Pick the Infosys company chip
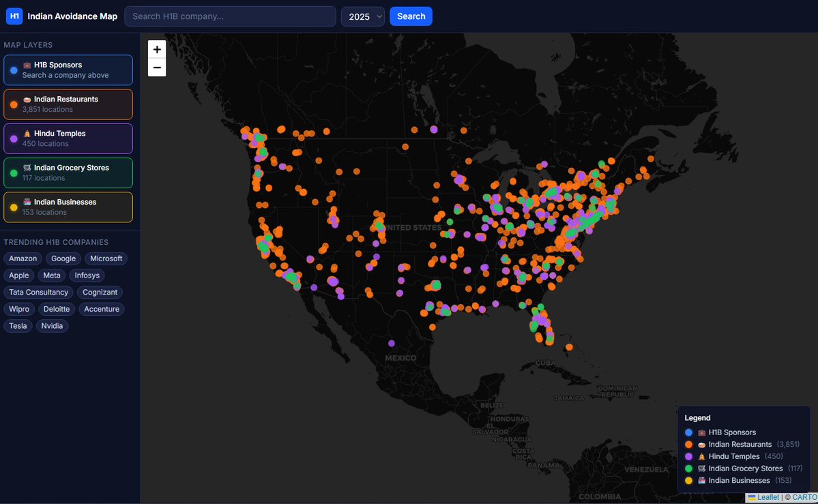 (87, 276)
